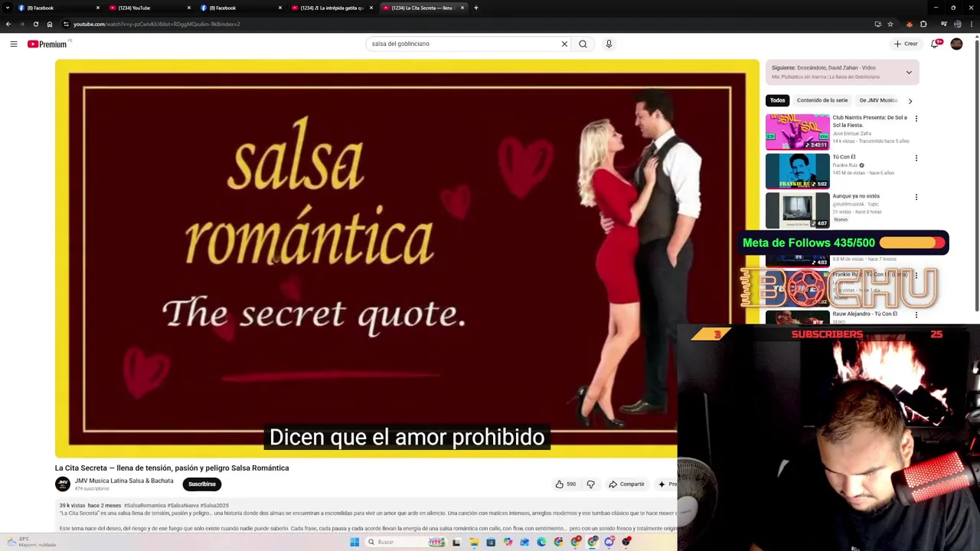Reload the page in the browser
This screenshot has height=551, width=980.
point(35,24)
